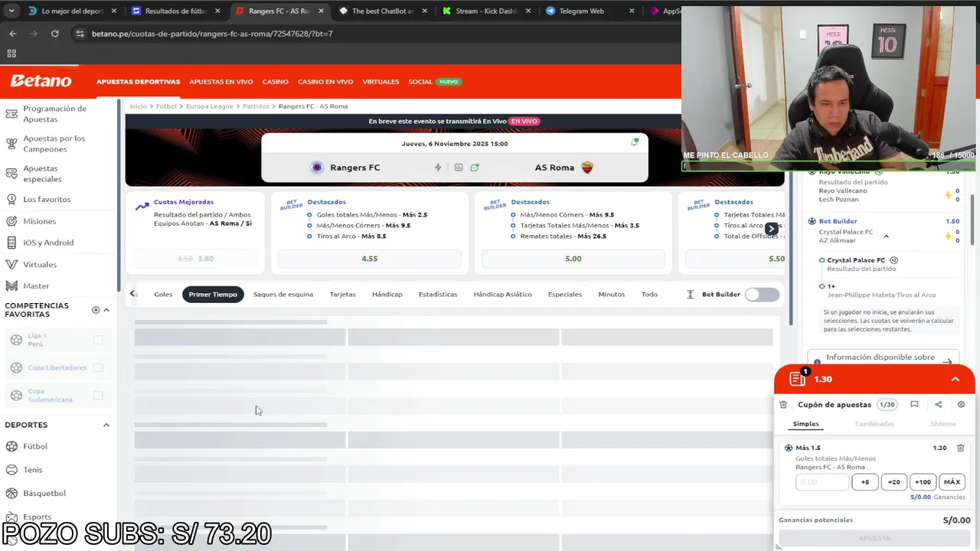Screen dimensions: 980x551
Task: Open the Programación de Apuestas sidebar icon
Action: click(11, 114)
